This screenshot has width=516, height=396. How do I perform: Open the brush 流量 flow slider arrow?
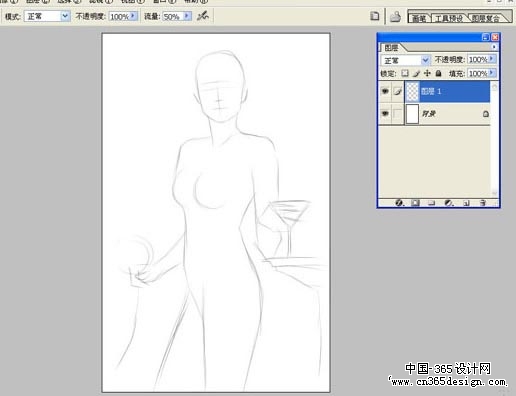187,16
